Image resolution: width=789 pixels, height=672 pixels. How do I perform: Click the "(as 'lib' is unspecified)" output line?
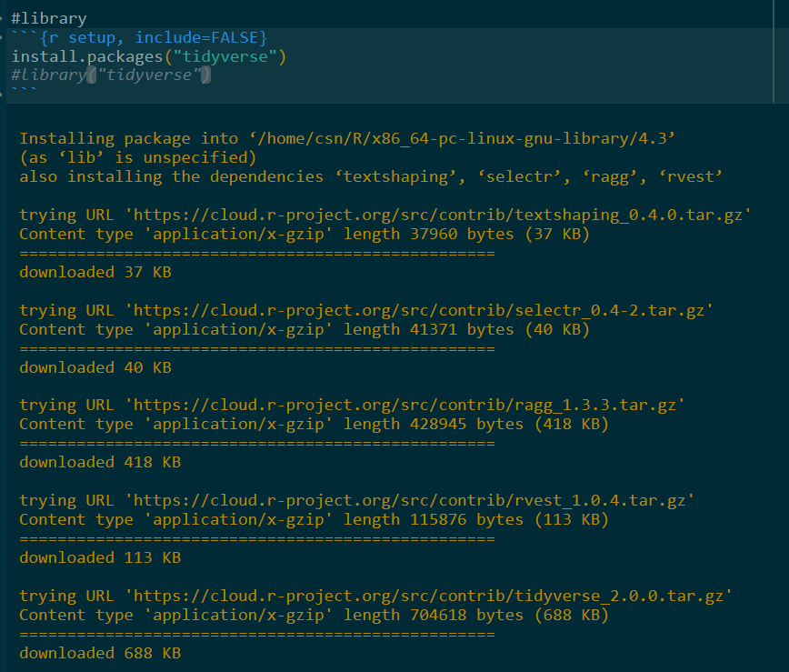[138, 157]
